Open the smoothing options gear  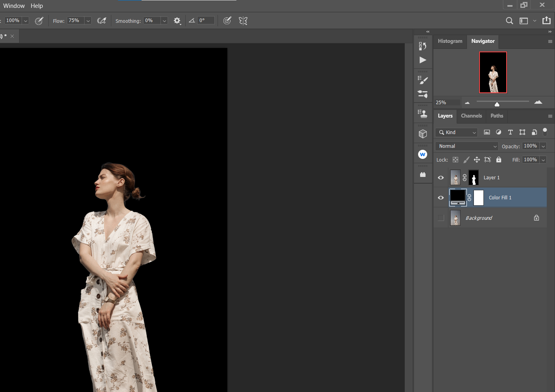point(177,21)
